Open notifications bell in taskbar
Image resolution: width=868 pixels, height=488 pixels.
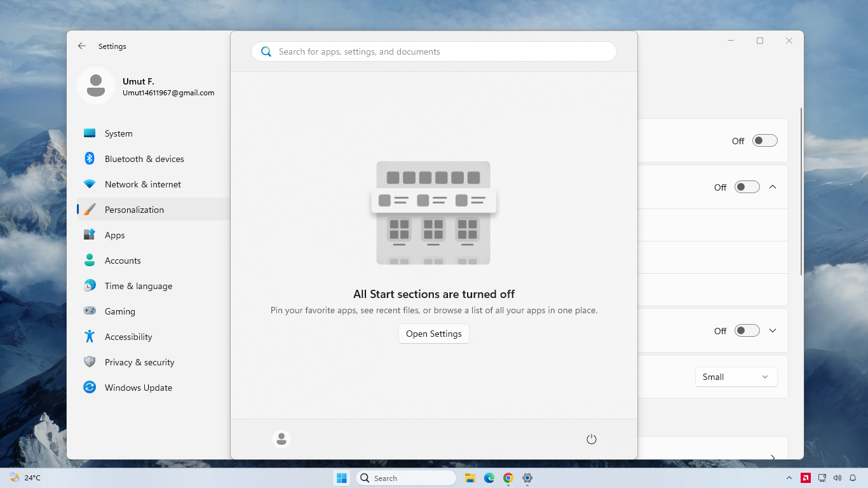(x=853, y=478)
